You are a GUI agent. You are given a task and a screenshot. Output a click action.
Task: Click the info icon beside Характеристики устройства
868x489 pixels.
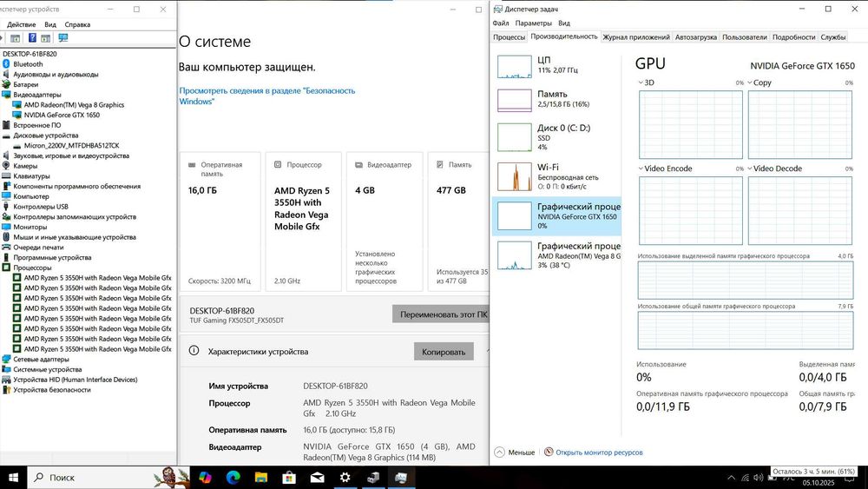pos(194,351)
